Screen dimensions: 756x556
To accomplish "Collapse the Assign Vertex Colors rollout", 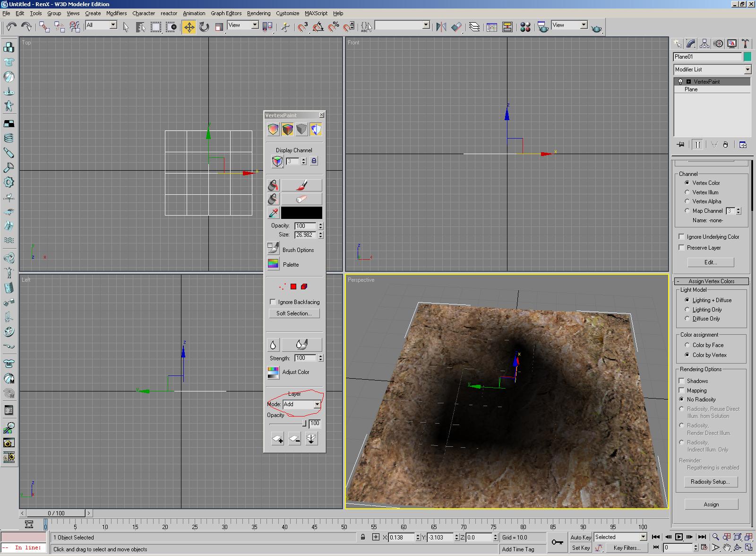I will pyautogui.click(x=711, y=281).
